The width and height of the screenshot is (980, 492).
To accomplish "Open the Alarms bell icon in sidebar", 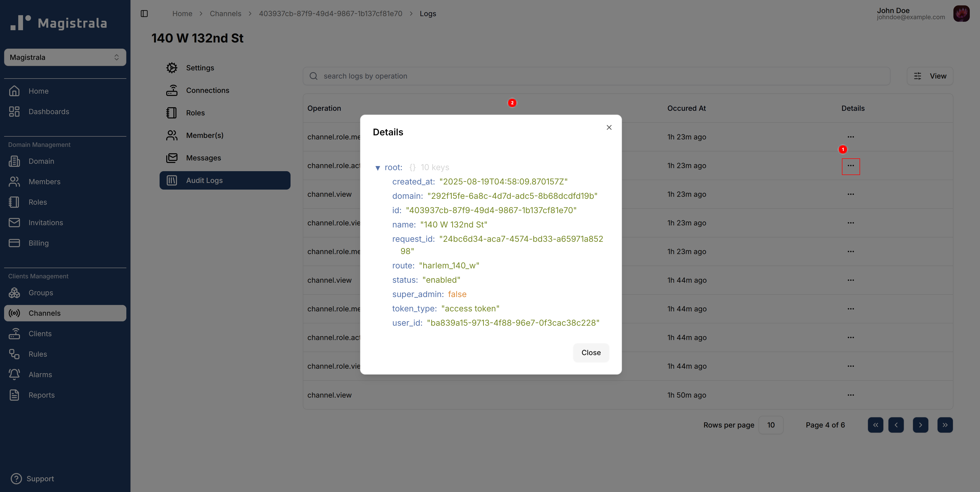I will tap(15, 374).
